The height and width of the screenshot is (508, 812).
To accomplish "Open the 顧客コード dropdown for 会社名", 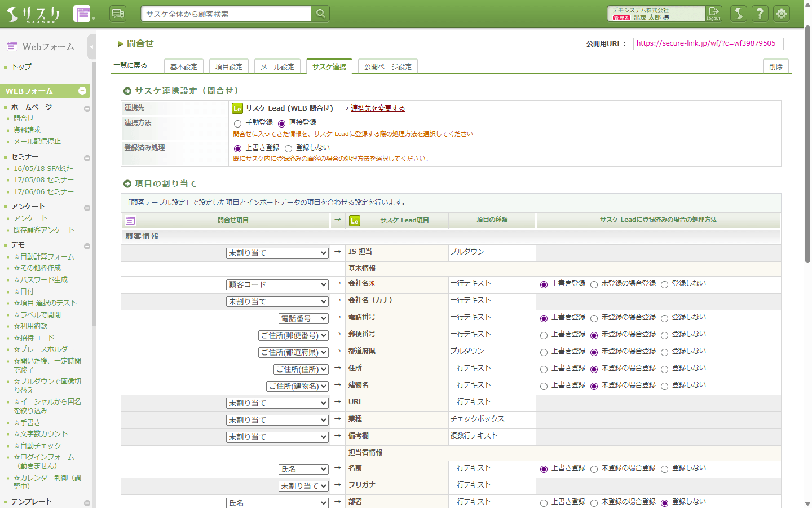I will [277, 284].
